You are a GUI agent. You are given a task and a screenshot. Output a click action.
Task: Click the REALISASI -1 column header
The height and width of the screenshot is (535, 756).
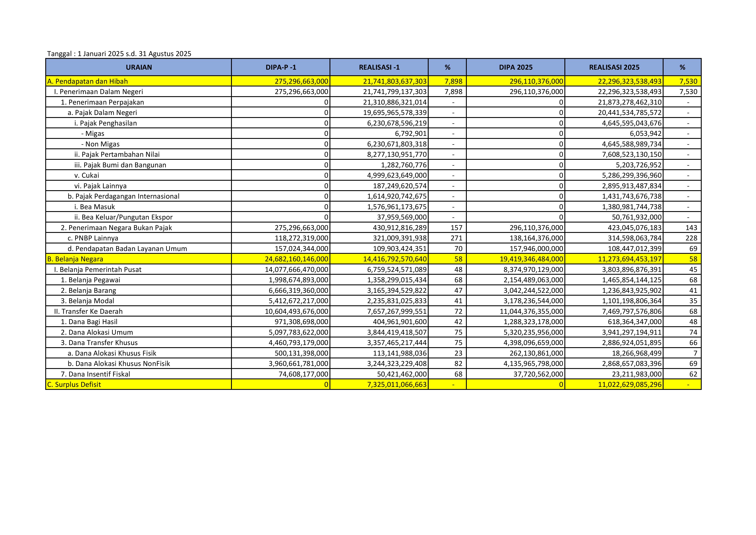379,67
